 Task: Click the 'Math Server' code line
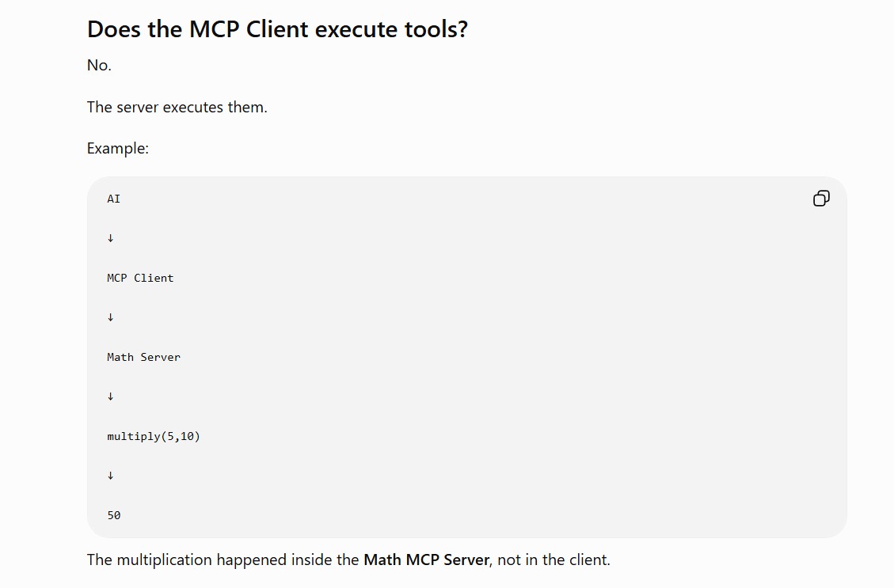point(143,357)
